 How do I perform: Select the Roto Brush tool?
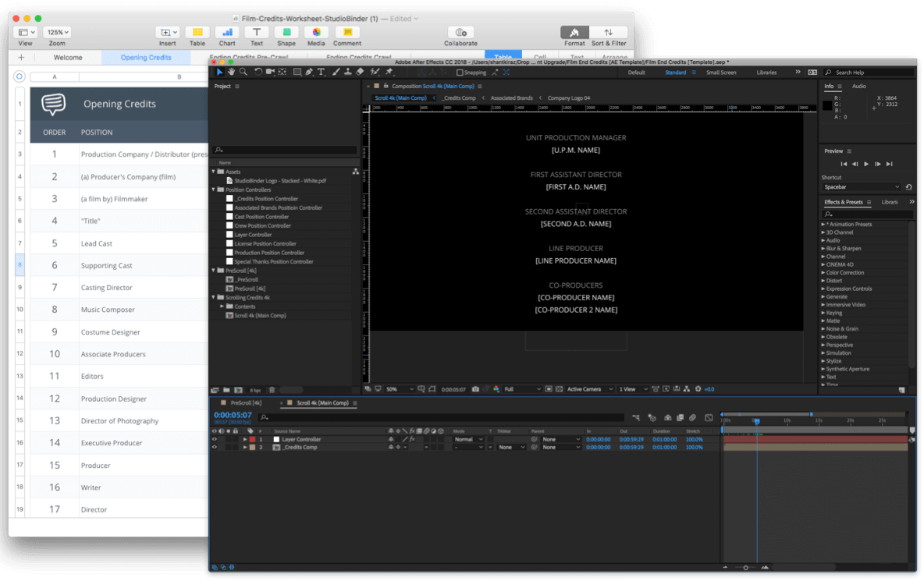coord(375,72)
